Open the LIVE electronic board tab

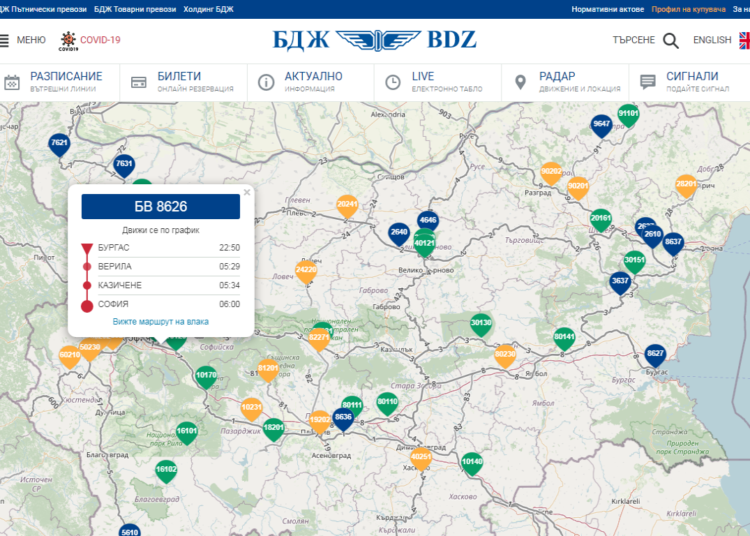pyautogui.click(x=438, y=82)
